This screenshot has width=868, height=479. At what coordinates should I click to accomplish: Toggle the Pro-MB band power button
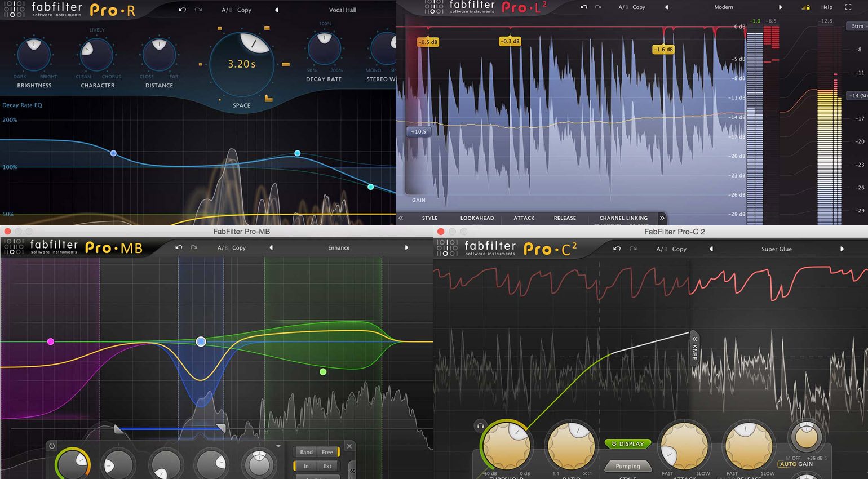click(x=52, y=446)
